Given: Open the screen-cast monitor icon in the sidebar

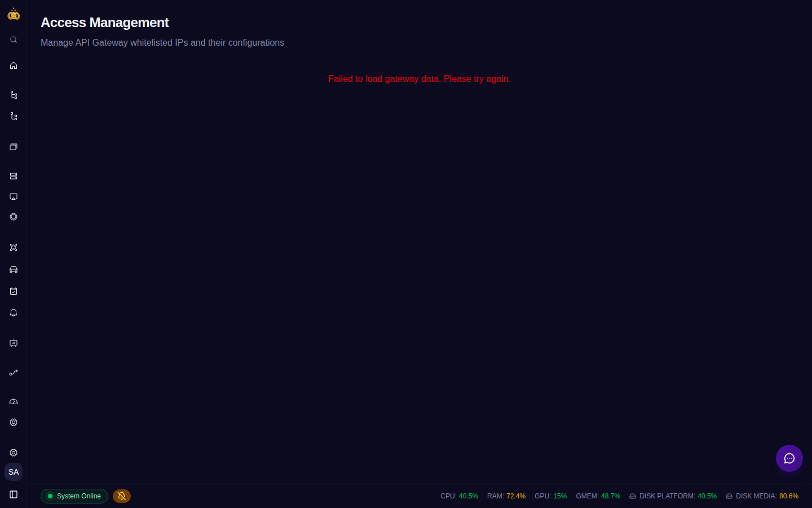Looking at the screenshot, I should pyautogui.click(x=14, y=196).
